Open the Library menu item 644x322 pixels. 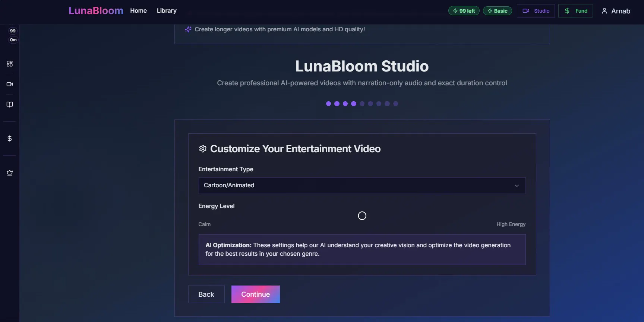tap(167, 11)
